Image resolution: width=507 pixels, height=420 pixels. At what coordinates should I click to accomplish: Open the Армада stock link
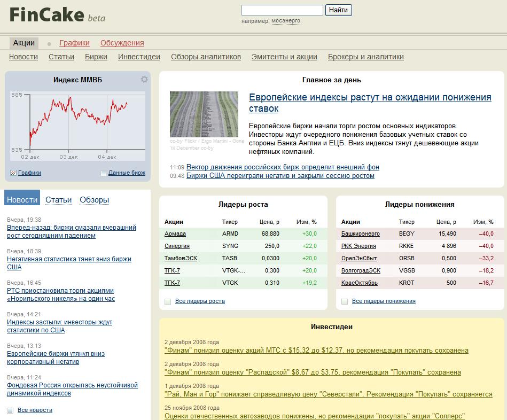tap(175, 234)
